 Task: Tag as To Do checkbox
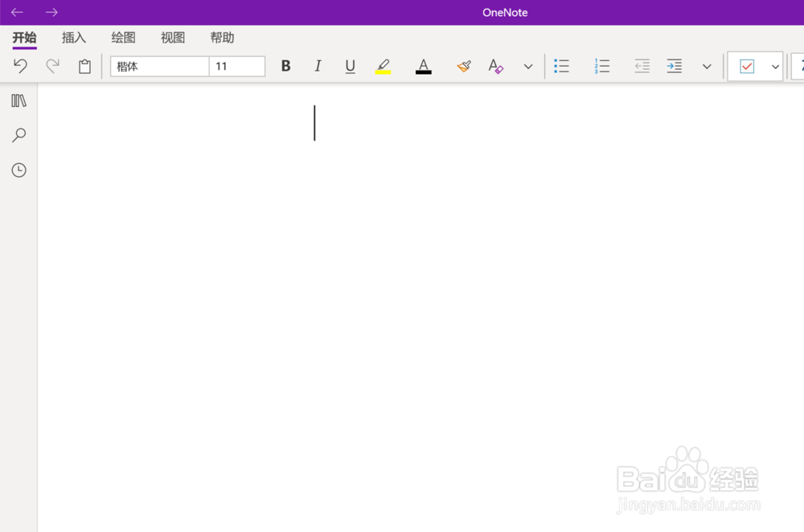click(x=747, y=66)
